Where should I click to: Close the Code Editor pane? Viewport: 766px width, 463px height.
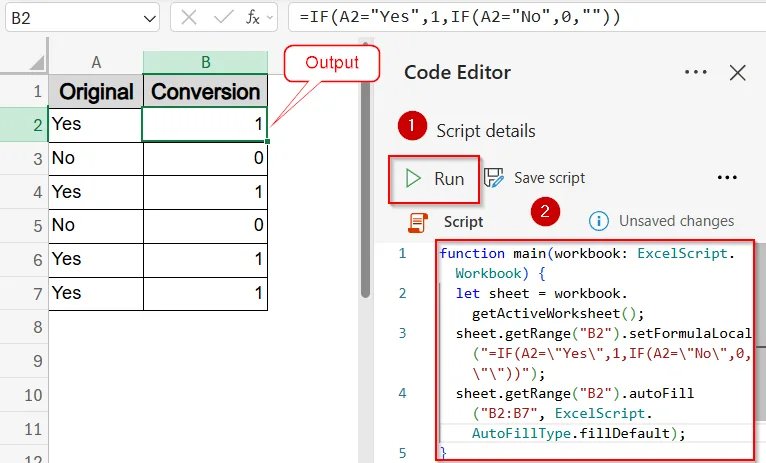pos(737,73)
